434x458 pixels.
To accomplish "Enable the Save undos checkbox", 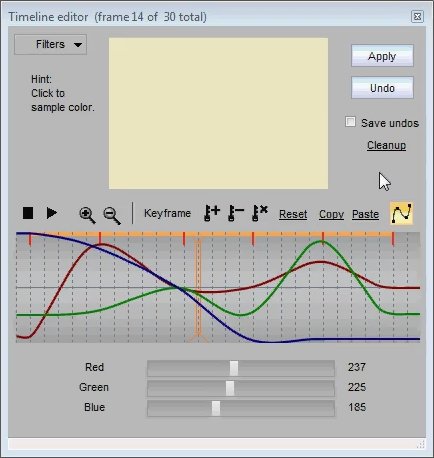I will click(x=350, y=122).
